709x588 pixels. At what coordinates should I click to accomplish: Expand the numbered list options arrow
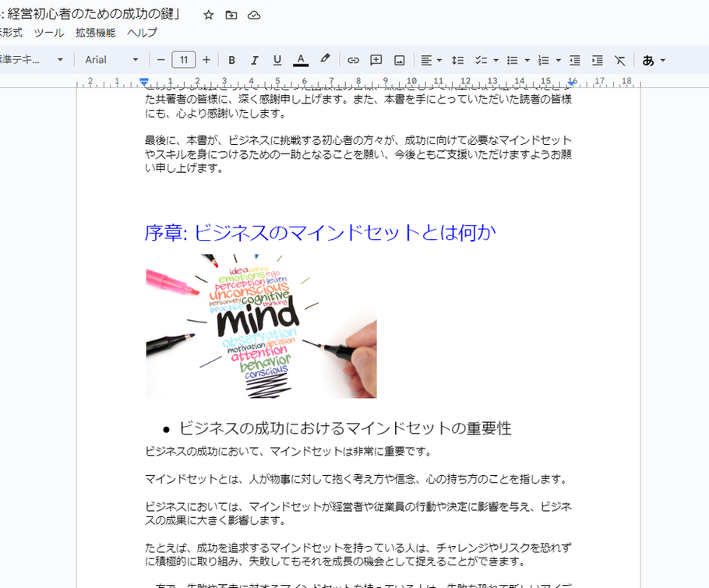559,60
